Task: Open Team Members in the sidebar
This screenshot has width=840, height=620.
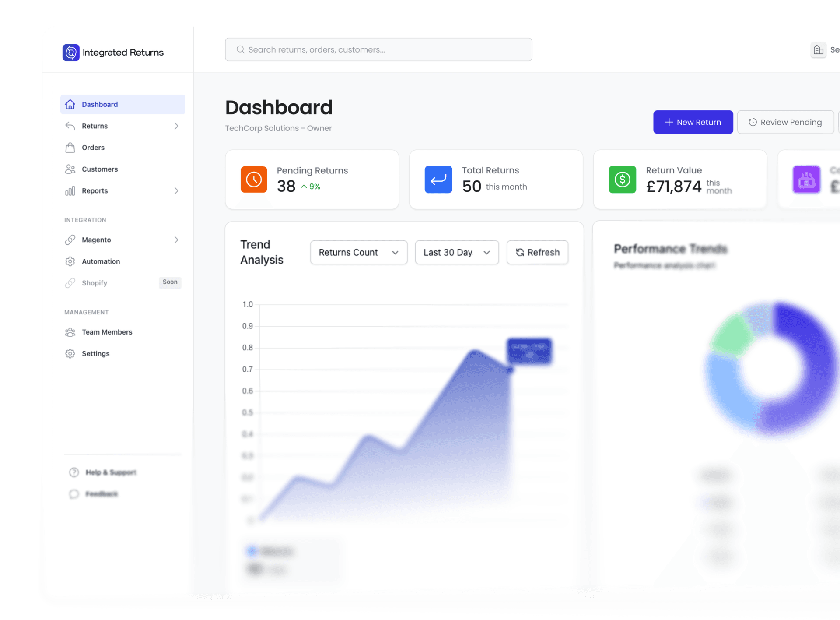Action: pyautogui.click(x=122, y=332)
